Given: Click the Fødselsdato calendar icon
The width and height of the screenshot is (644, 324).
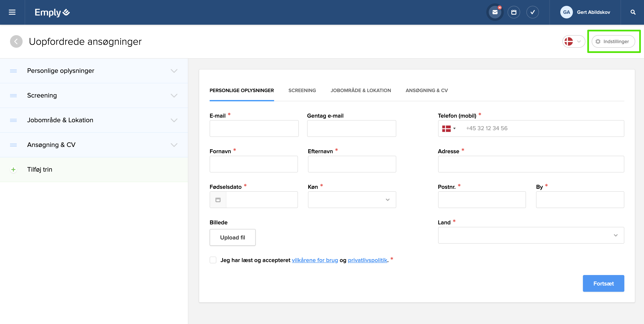Looking at the screenshot, I should (218, 199).
